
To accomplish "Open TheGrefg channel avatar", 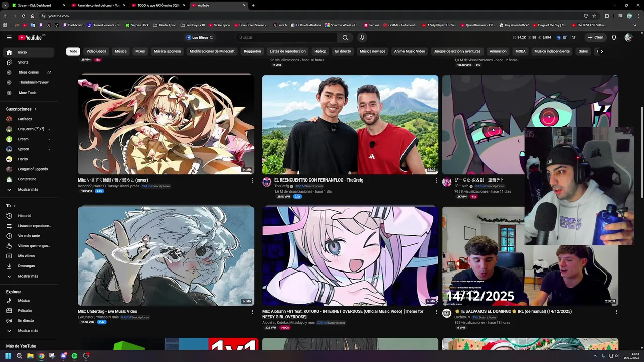I will [x=267, y=182].
